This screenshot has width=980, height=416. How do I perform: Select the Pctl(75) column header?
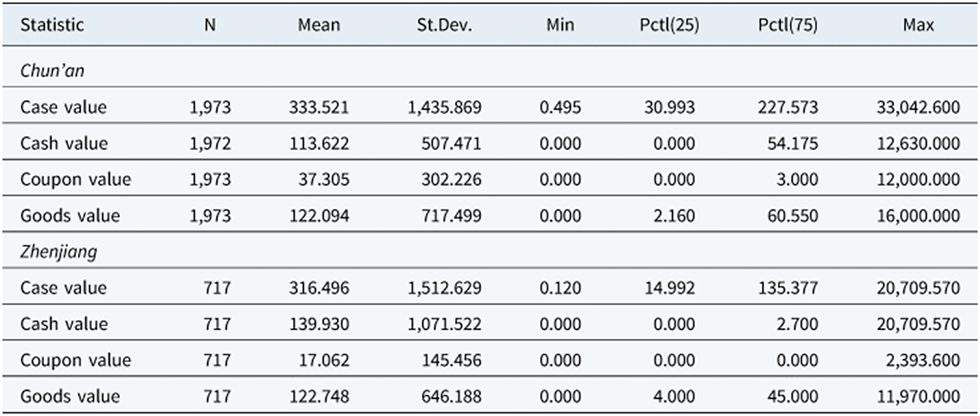(x=788, y=25)
